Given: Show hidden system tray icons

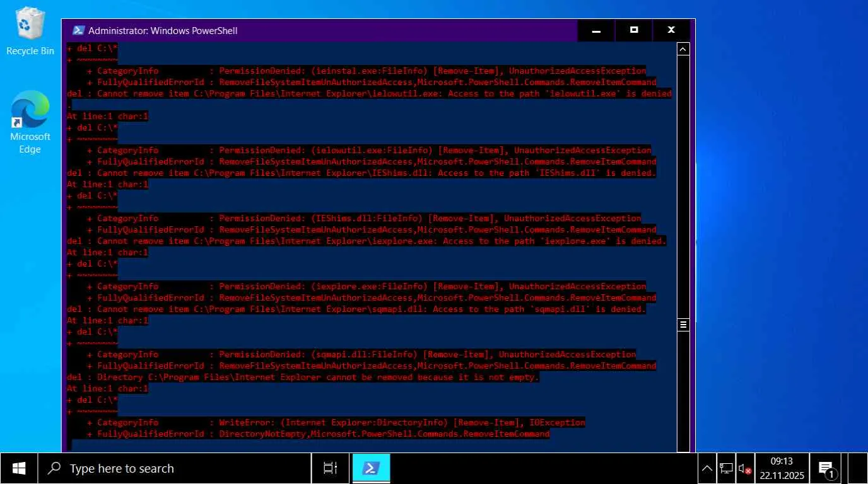Looking at the screenshot, I should click(707, 468).
